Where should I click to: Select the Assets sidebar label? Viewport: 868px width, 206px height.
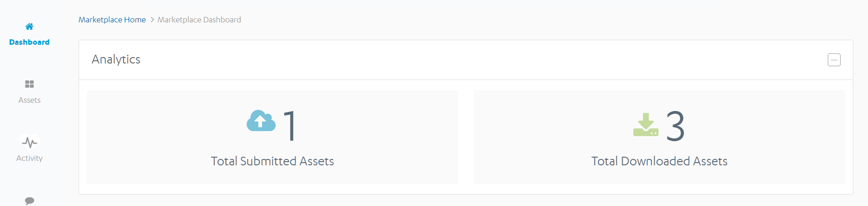click(x=29, y=100)
